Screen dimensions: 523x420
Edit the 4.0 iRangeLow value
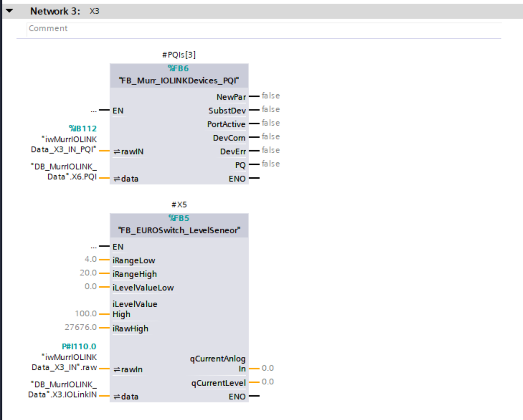point(91,259)
